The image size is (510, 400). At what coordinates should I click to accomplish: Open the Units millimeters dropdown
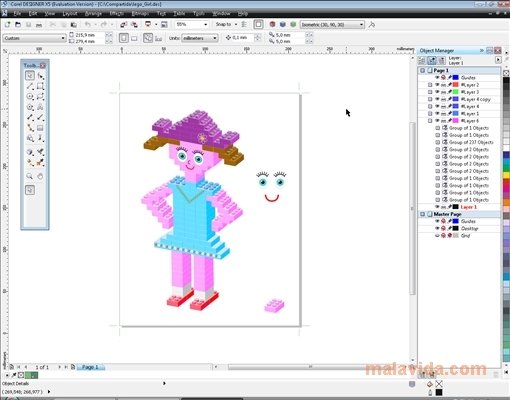(x=215, y=38)
